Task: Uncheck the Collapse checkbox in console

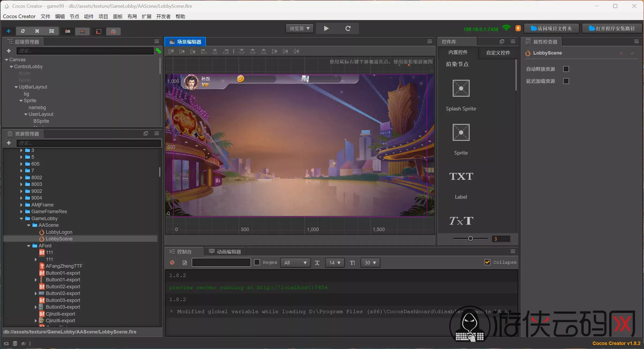Action: pyautogui.click(x=487, y=262)
